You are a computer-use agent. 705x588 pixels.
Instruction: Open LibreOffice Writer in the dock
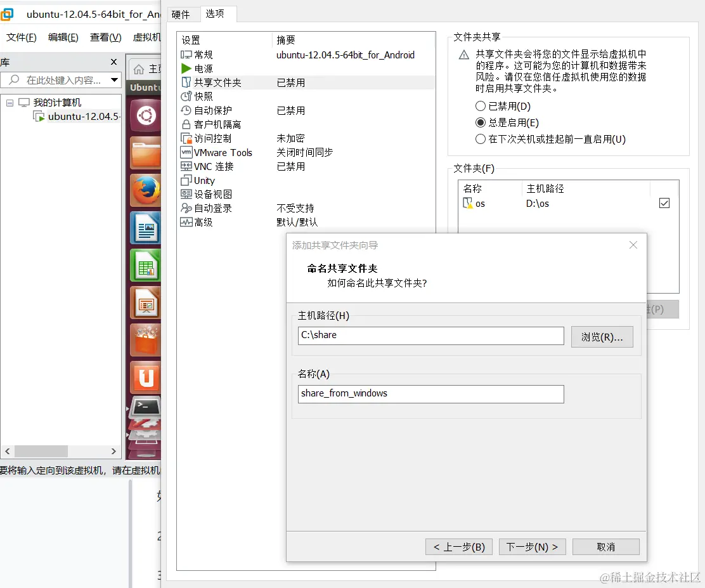click(x=146, y=228)
